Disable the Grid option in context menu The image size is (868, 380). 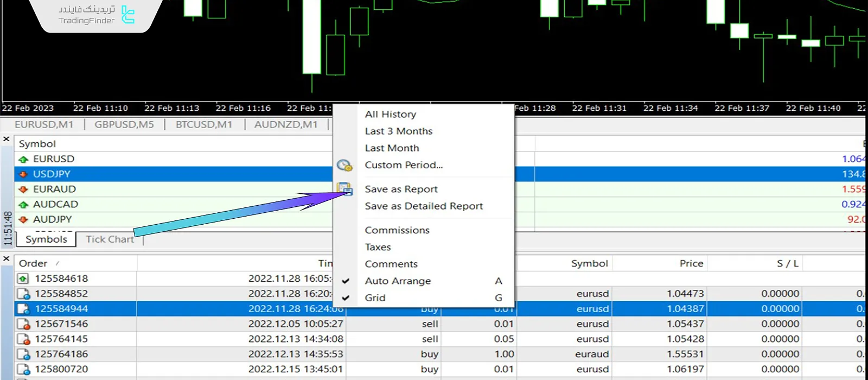(375, 297)
